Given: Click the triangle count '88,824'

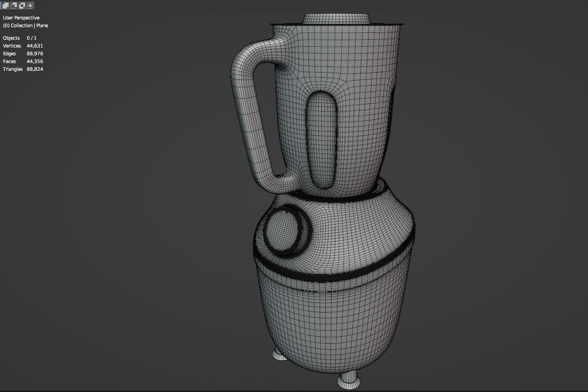Looking at the screenshot, I should tap(35, 69).
